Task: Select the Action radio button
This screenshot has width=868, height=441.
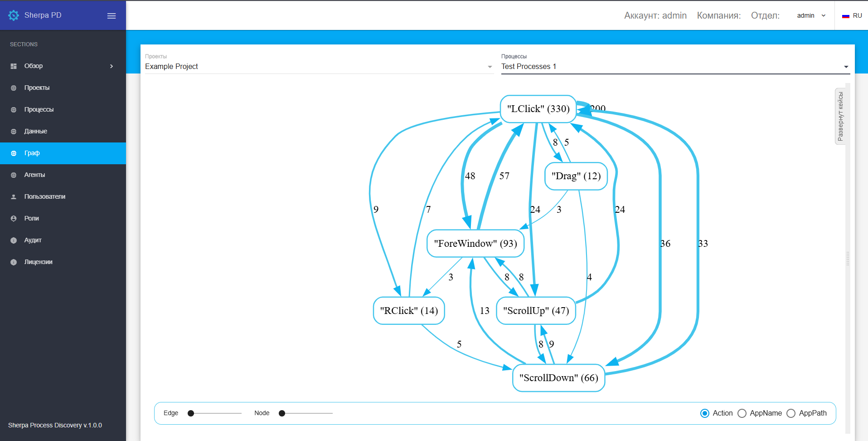Action: (x=705, y=413)
